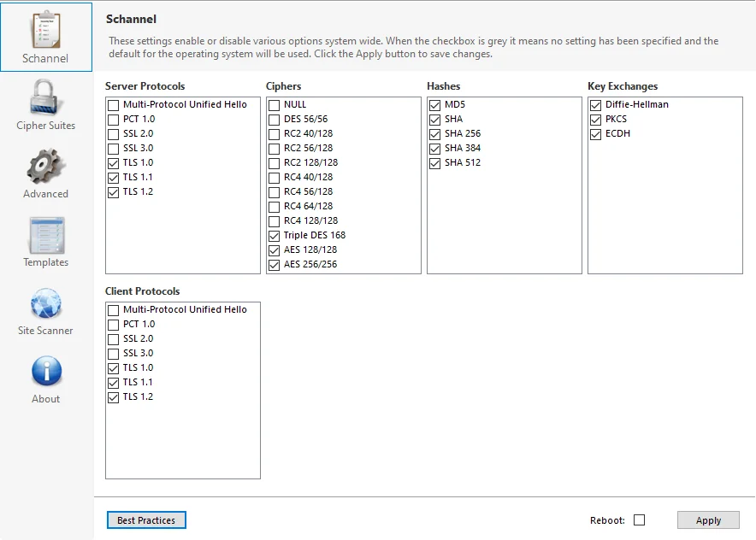756x540 pixels.
Task: Uncheck Client Protocols TLS 1.0
Action: 113,368
